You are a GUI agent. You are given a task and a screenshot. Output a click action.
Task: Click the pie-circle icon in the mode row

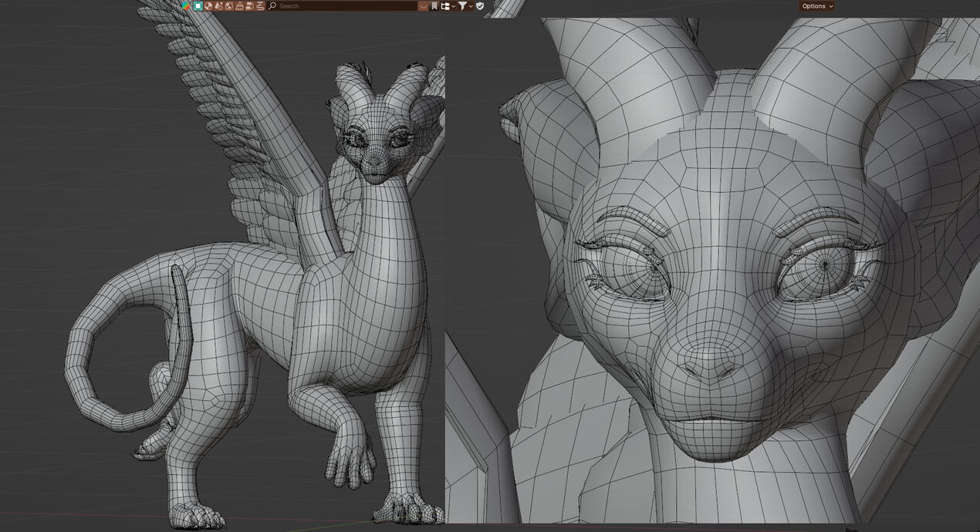[208, 5]
